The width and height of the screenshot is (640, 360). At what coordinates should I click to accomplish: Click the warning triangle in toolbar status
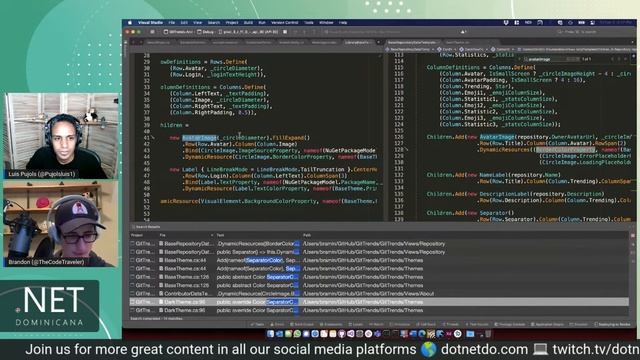[x=463, y=32]
